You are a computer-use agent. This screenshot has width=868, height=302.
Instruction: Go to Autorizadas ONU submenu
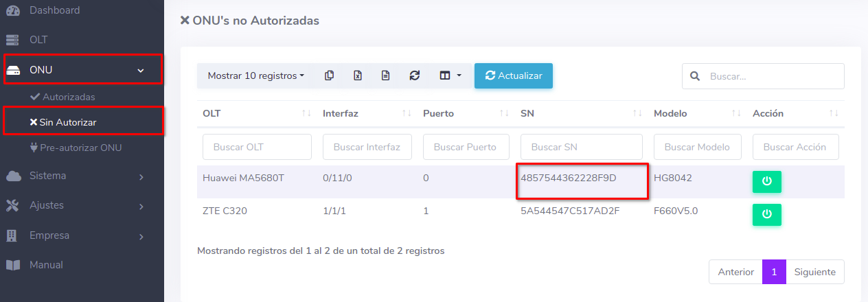click(x=68, y=97)
